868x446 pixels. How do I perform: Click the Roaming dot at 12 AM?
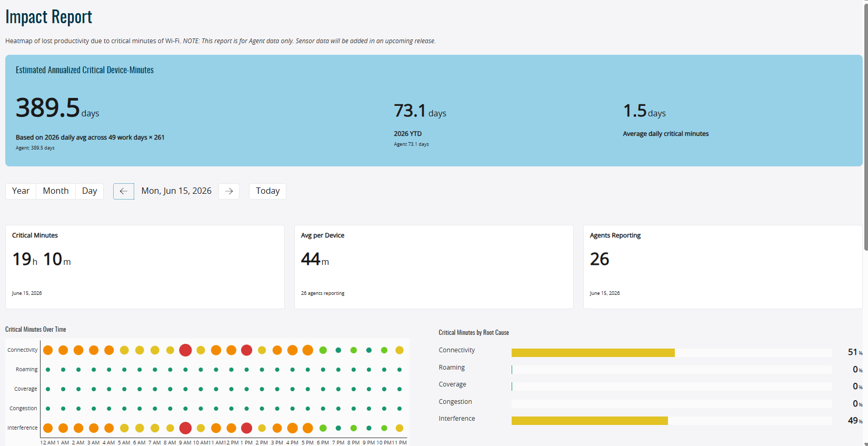tap(48, 370)
